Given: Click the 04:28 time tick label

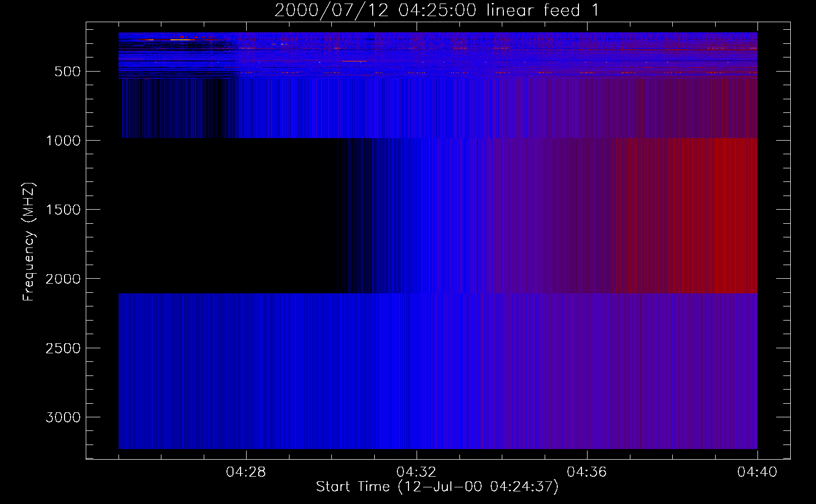Looking at the screenshot, I should point(246,472).
